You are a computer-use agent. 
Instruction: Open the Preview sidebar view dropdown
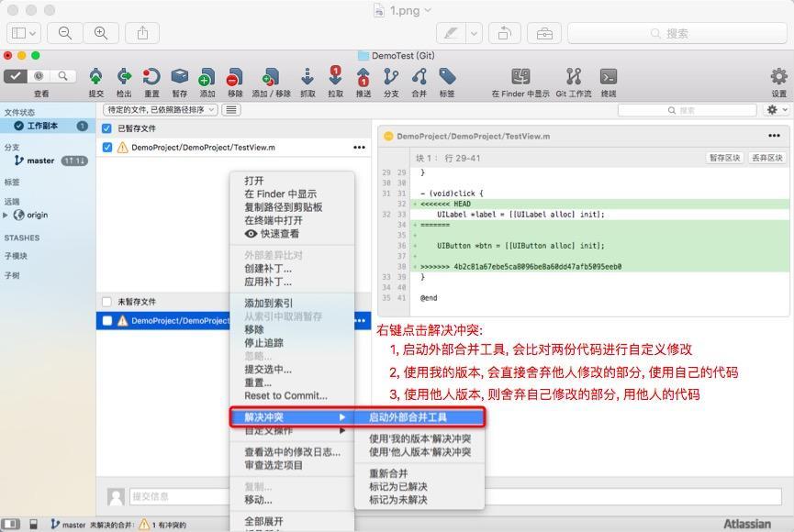point(23,33)
